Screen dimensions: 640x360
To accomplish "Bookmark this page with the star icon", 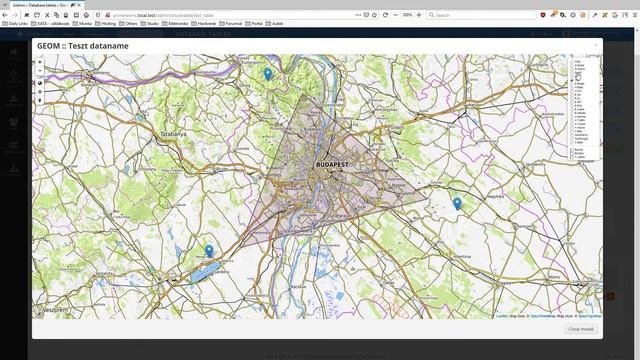I will pos(374,15).
